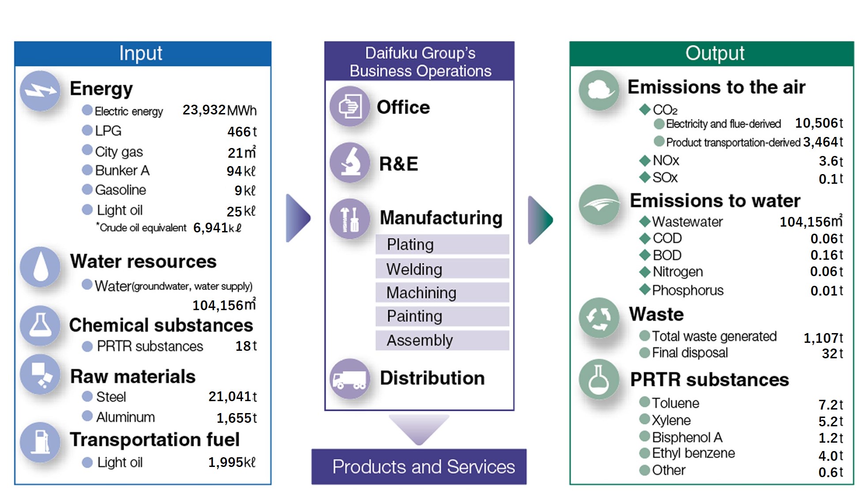Click the NOx row label
The height and width of the screenshot is (497, 868).
pyautogui.click(x=666, y=160)
